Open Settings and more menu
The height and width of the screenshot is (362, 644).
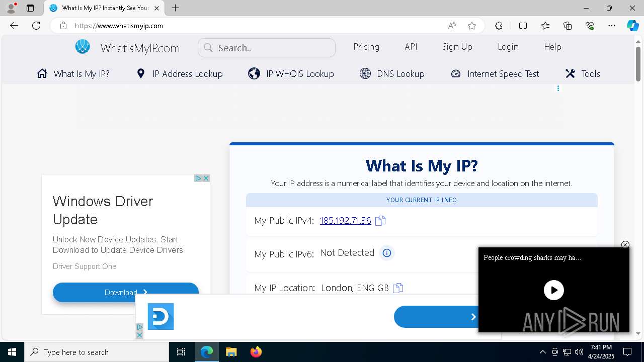(x=612, y=26)
